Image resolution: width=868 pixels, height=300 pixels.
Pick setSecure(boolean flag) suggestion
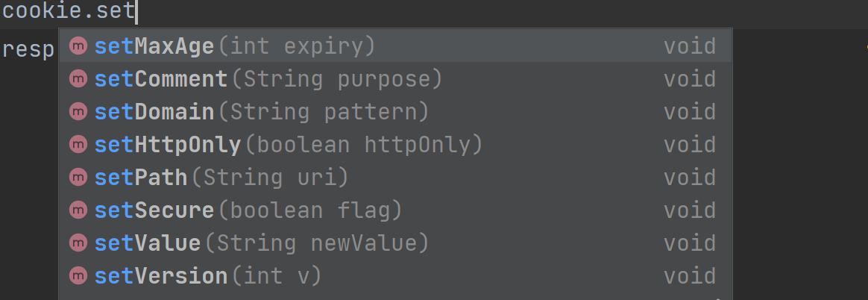tap(396, 210)
